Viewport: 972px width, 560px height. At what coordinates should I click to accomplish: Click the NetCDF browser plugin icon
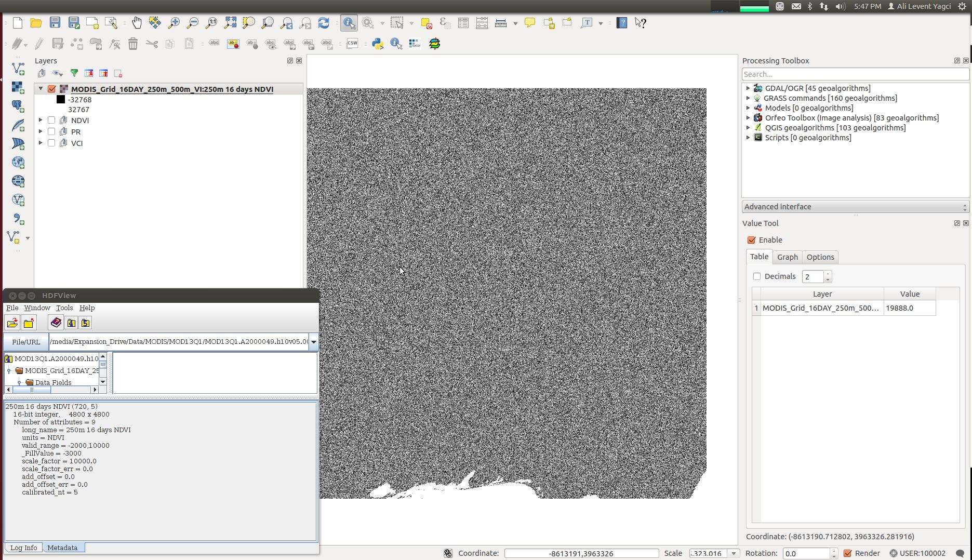tap(415, 44)
